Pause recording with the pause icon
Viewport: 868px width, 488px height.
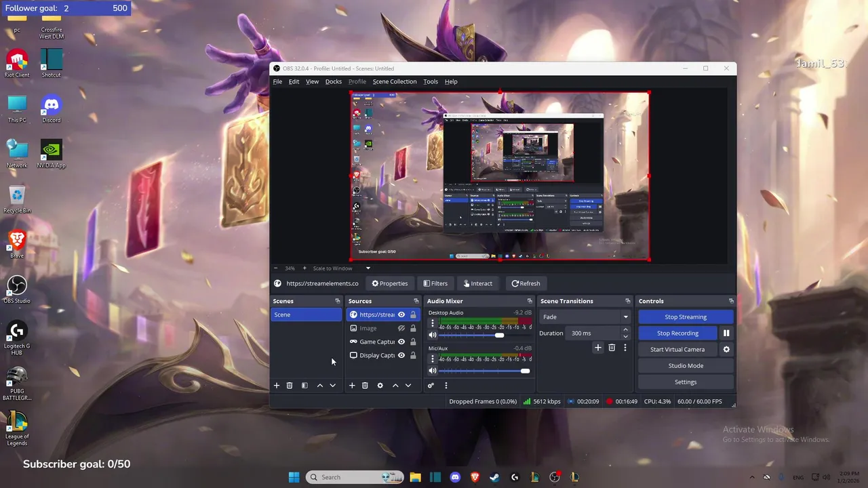(x=726, y=333)
